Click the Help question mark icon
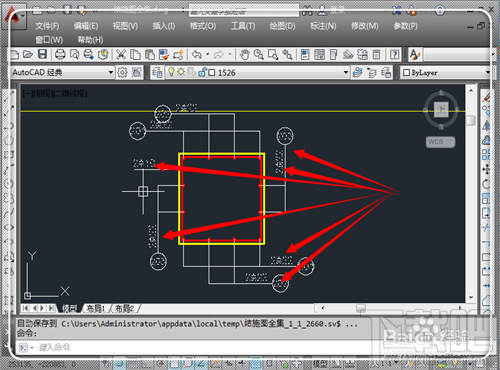 click(394, 54)
